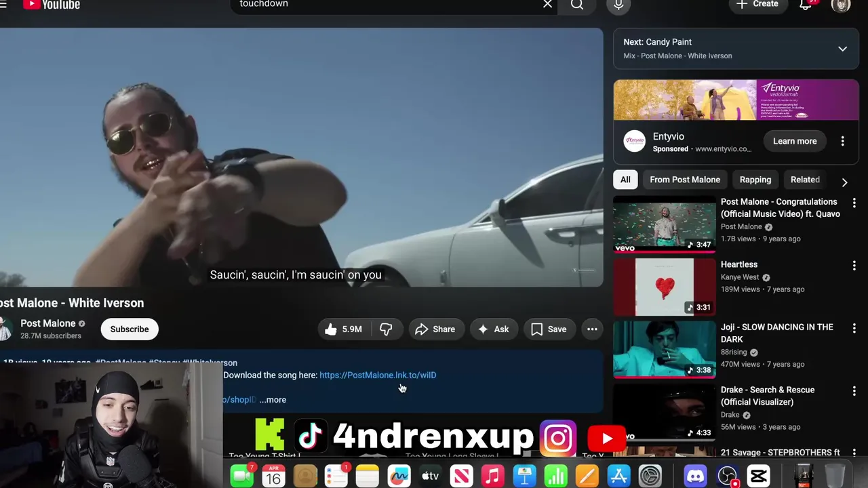Open App Store from the dock

618,476
